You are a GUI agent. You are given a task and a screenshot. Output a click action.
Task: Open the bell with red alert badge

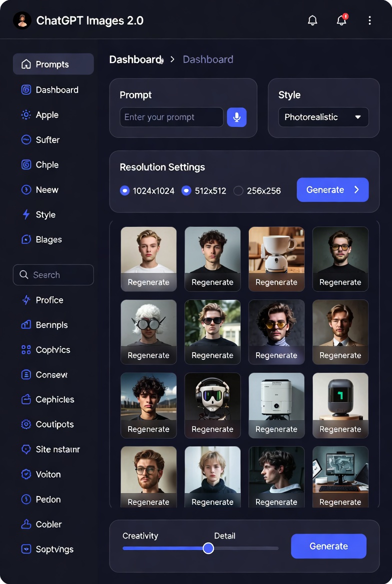(x=341, y=19)
